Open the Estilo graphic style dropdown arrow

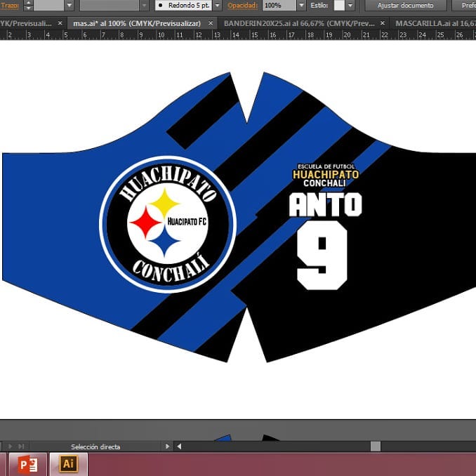(x=350, y=5)
